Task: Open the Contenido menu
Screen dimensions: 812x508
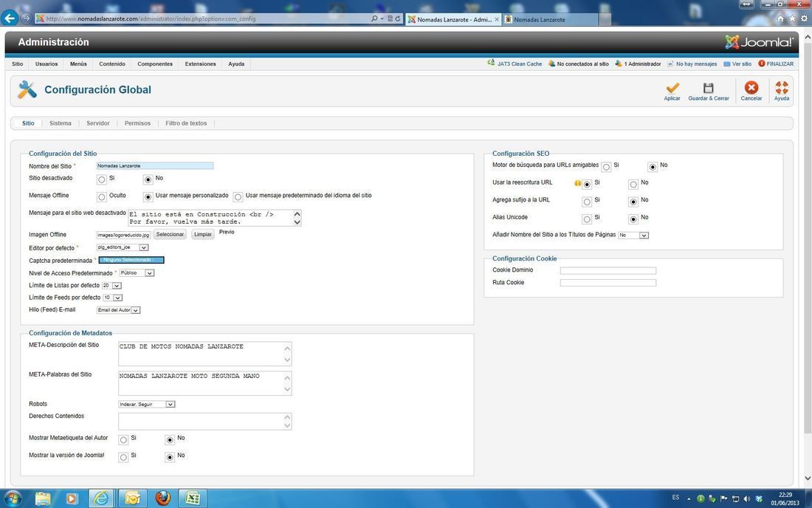Action: [112, 64]
